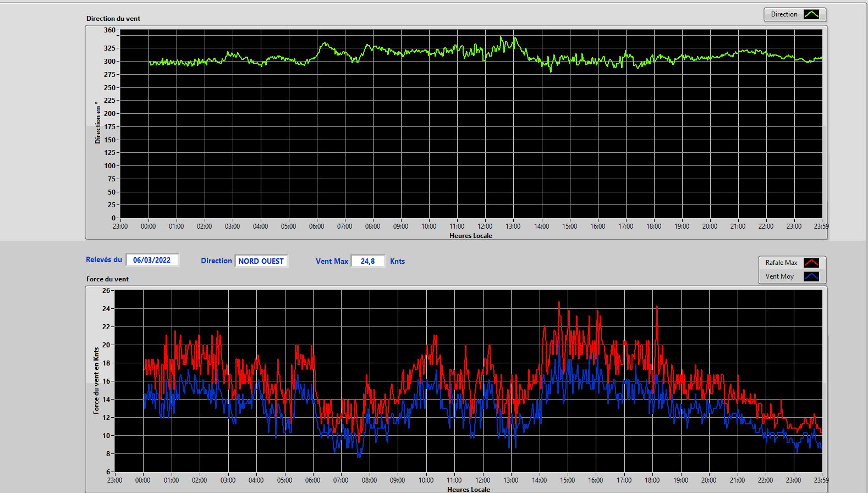This screenshot has height=493, width=868.
Task: Click the Vent Max value 24,8
Action: (368, 261)
